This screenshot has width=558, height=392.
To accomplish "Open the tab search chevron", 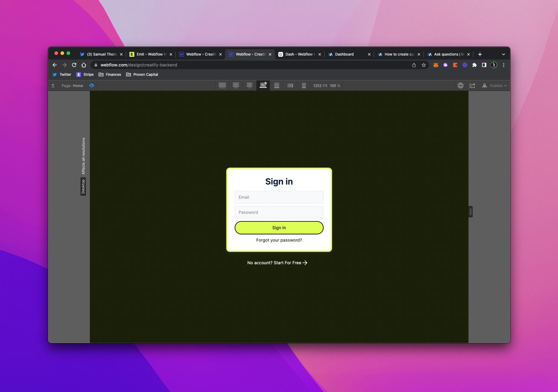I will click(503, 54).
